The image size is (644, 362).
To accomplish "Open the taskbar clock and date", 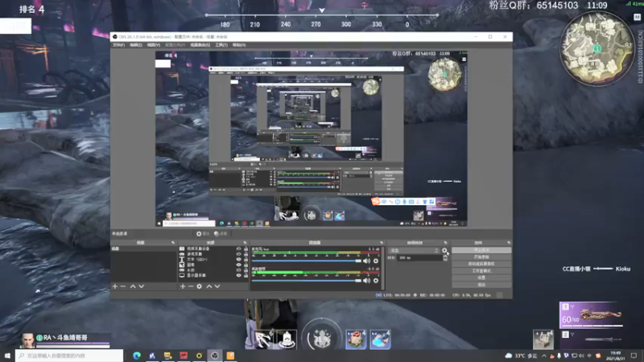I will (x=615, y=356).
